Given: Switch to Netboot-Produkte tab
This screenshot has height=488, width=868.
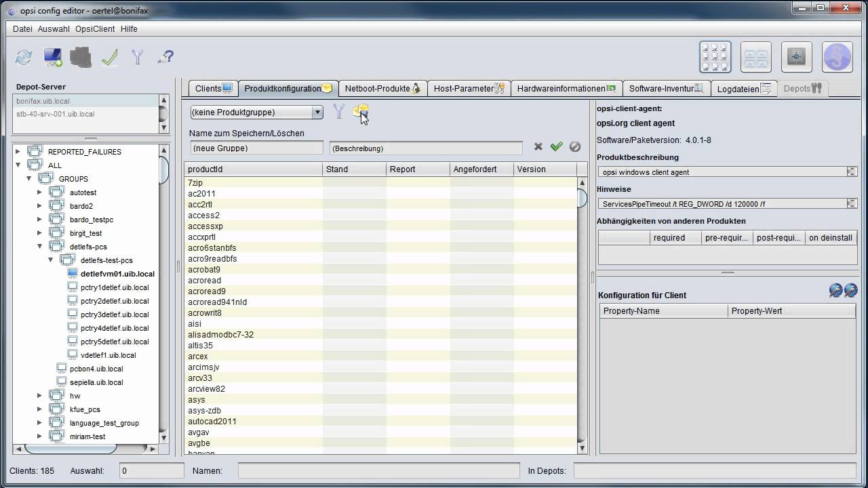Looking at the screenshot, I should point(383,88).
